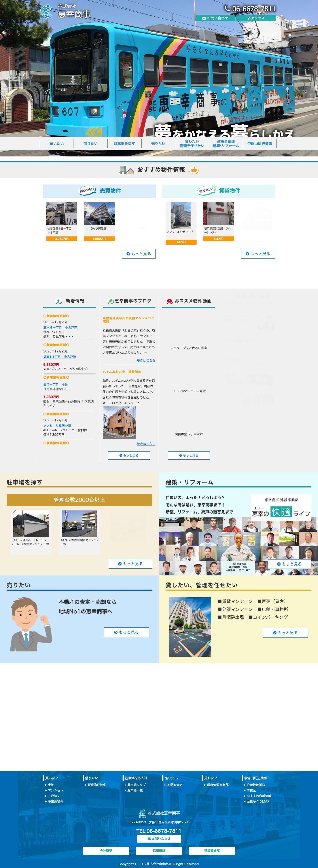Open 安野駐車場 parking thumbnail

coord(79,524)
